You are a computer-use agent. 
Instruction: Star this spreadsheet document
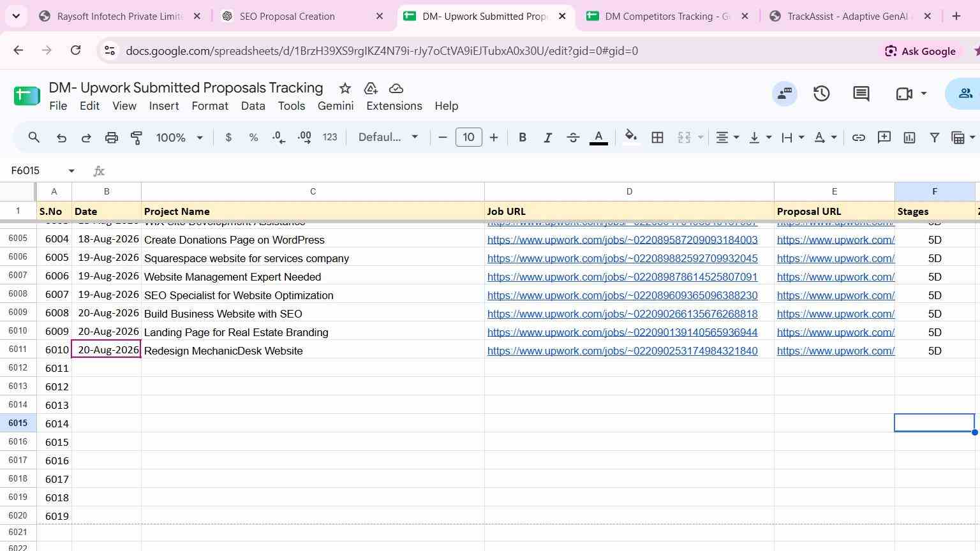pyautogui.click(x=345, y=88)
